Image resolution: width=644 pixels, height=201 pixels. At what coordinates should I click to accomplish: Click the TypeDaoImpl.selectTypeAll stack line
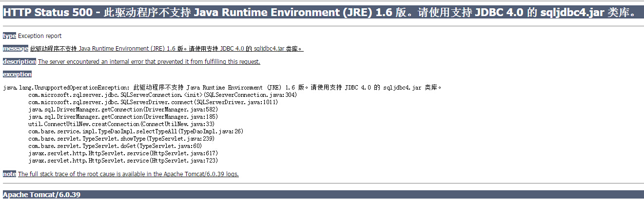coord(136,131)
